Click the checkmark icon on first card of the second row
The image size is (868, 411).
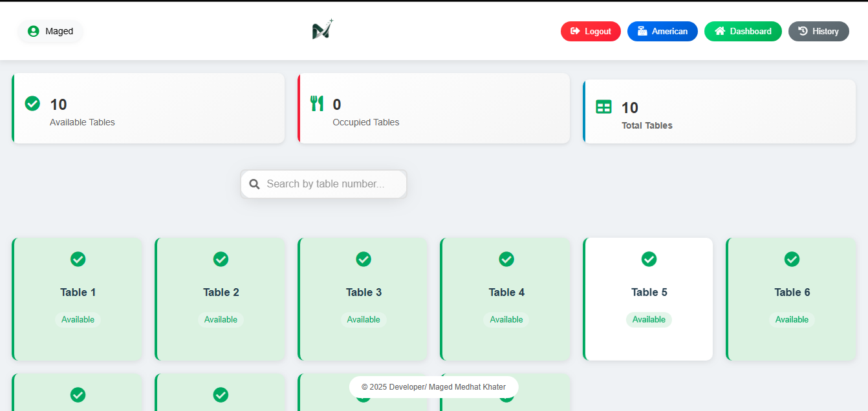click(78, 395)
